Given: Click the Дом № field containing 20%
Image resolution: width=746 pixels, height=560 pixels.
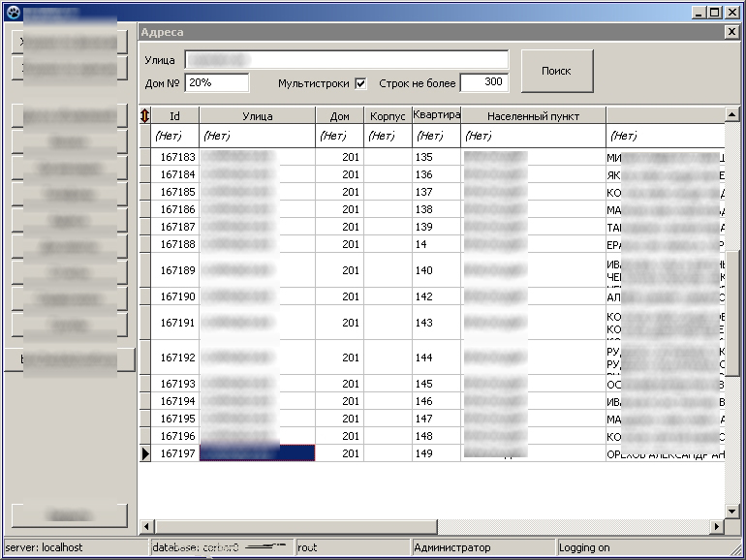Looking at the screenshot, I should click(216, 83).
